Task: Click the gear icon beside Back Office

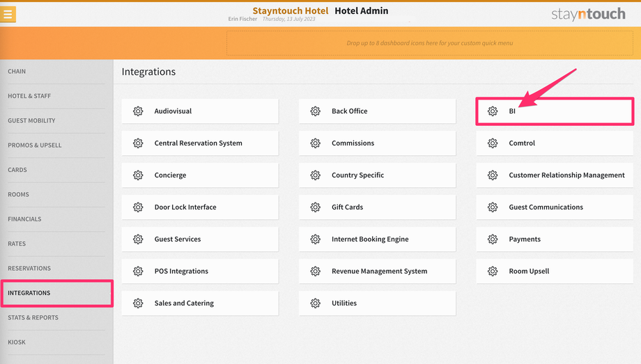Action: 315,111
